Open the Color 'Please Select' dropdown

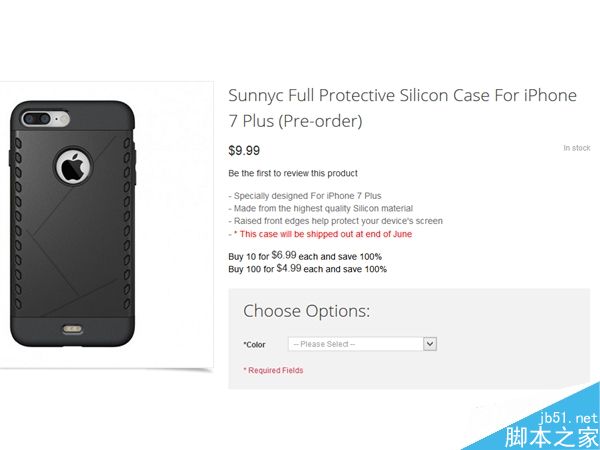[356, 344]
